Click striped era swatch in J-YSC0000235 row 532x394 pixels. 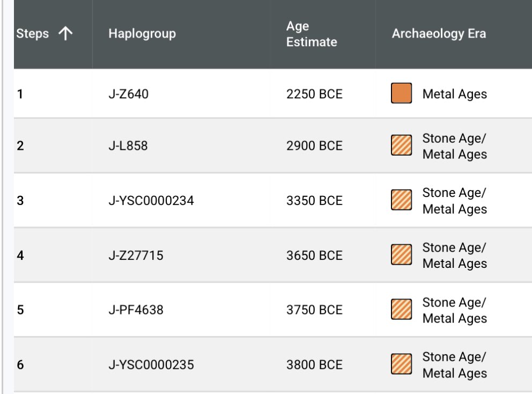click(x=402, y=365)
